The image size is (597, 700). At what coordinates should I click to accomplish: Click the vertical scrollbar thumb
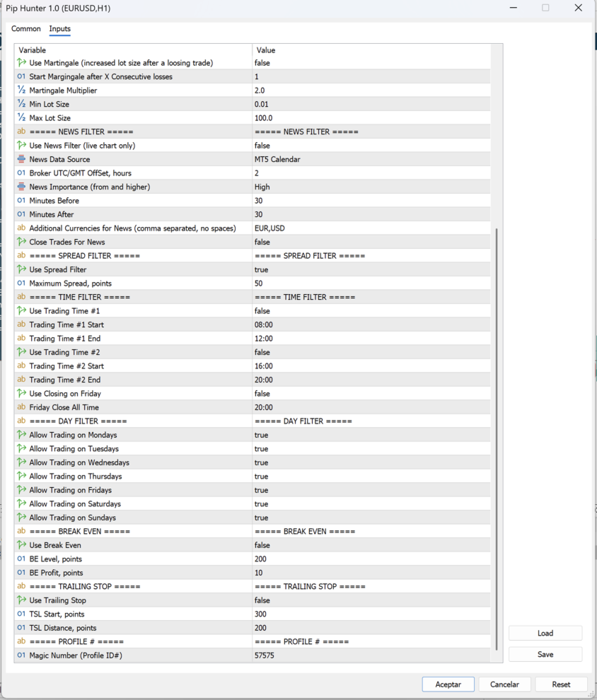pos(497,438)
